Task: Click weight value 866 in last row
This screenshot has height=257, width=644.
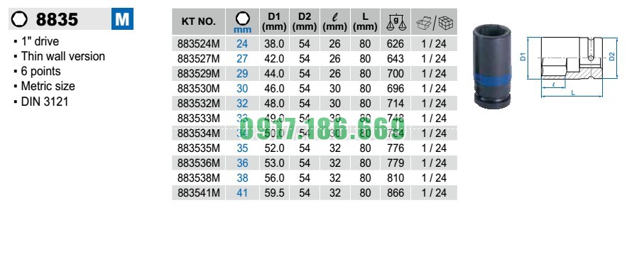Action: [395, 192]
